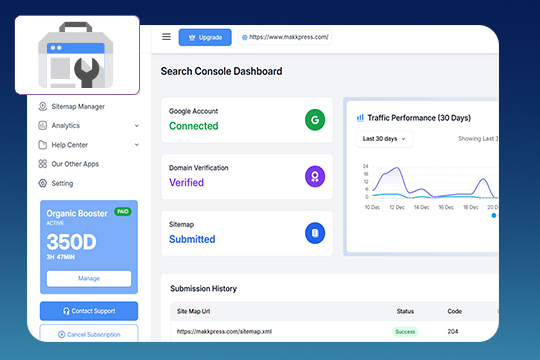This screenshot has height=360, width=540.
Task: Click the 350D days remaining value
Action: [x=71, y=242]
